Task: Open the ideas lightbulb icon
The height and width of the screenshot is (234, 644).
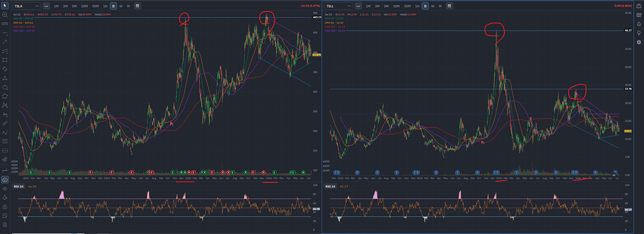Action: [639, 32]
